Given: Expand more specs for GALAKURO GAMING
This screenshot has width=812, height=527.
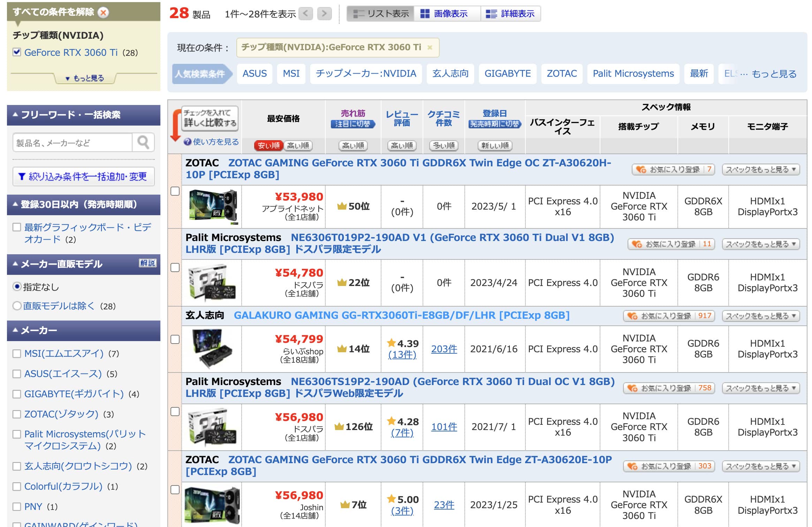Looking at the screenshot, I should pyautogui.click(x=761, y=316).
